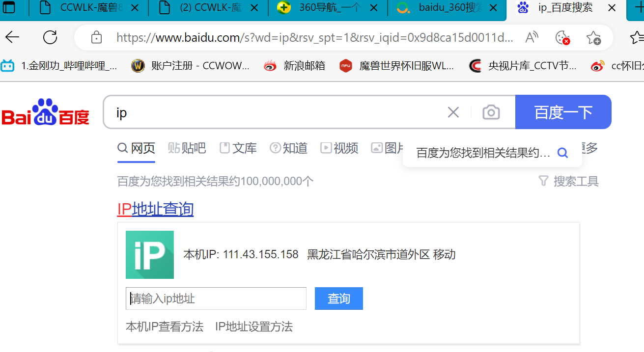Open the 更多 results category menu
This screenshot has width=644, height=352.
point(590,148)
